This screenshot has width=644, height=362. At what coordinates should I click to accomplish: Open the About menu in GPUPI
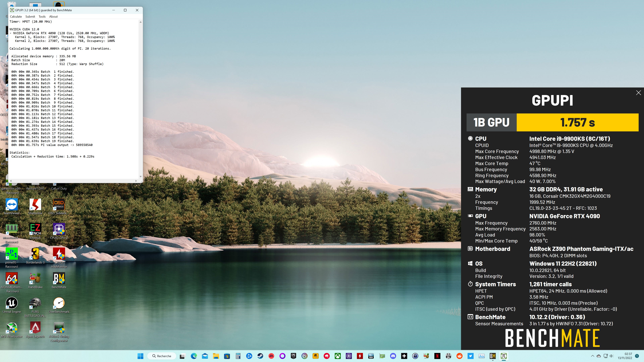pos(53,16)
